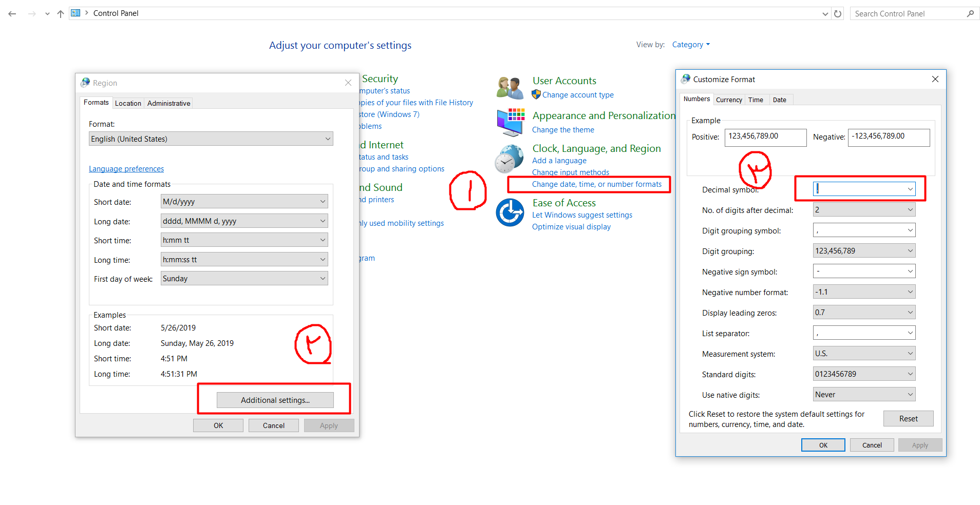Open the Currency tab in Customize Format

tap(729, 100)
